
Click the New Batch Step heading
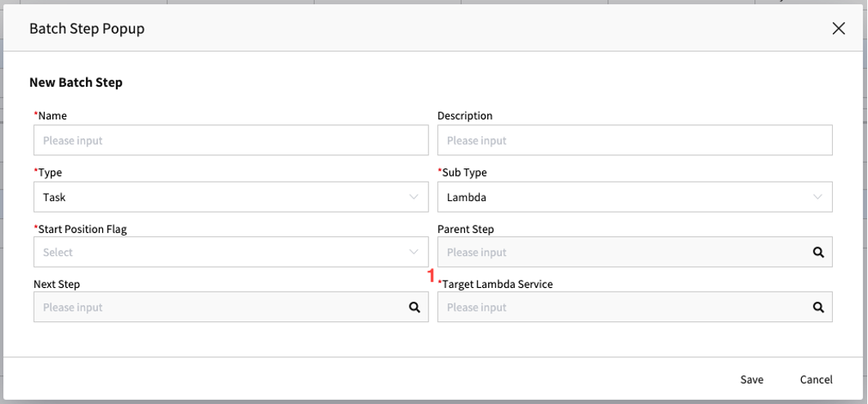click(76, 83)
